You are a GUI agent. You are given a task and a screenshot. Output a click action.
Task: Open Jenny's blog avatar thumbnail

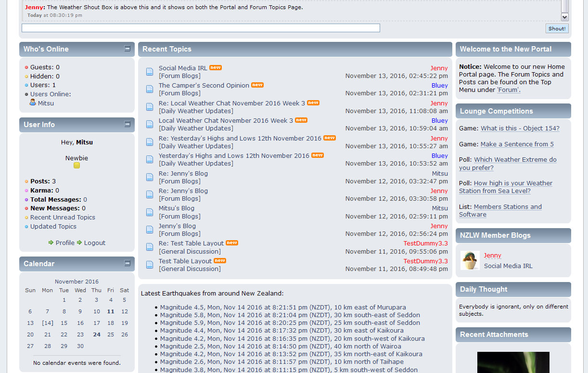[470, 260]
